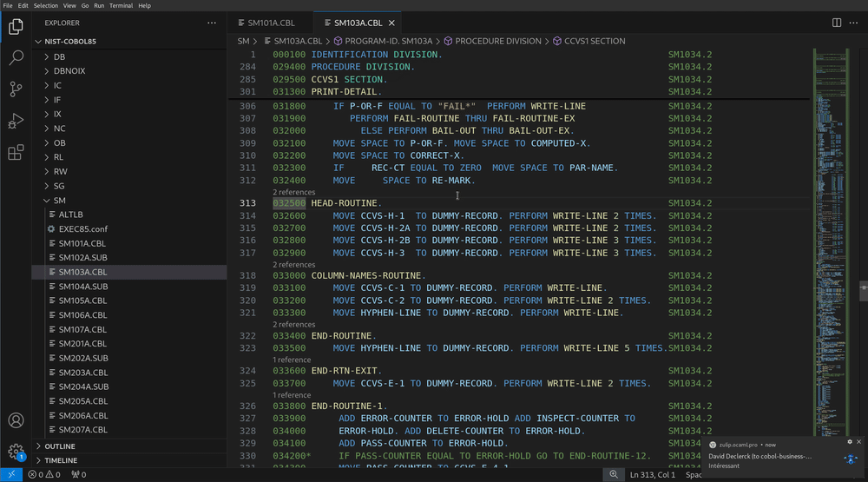
Task: Open the Accounts menu icon
Action: (x=16, y=421)
